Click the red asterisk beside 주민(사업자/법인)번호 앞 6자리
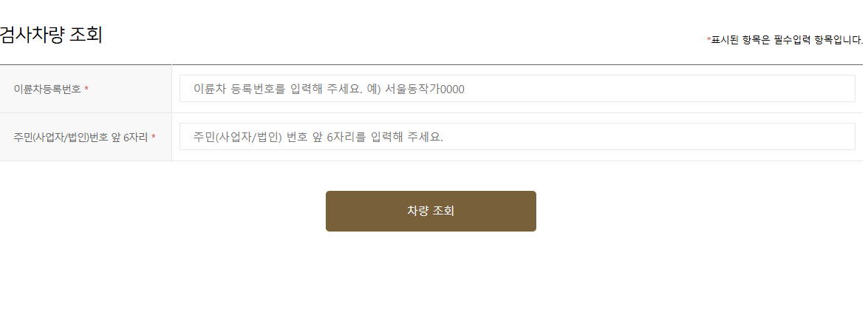Screen dimensions: 868x324 tap(154, 137)
